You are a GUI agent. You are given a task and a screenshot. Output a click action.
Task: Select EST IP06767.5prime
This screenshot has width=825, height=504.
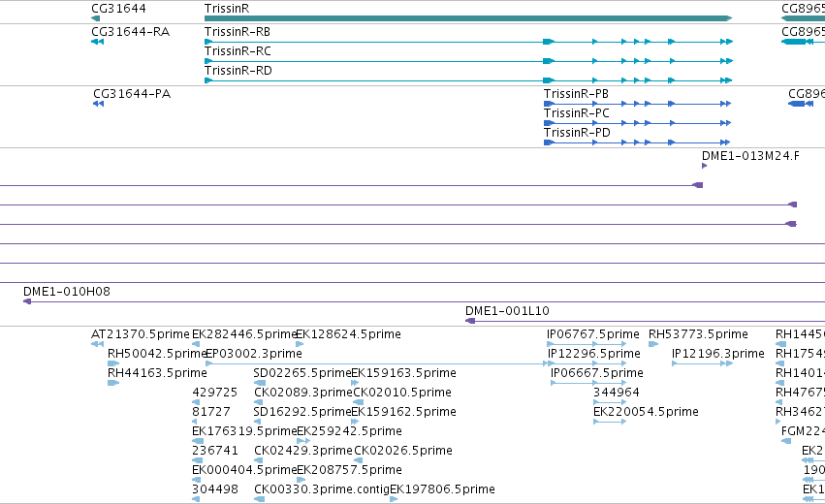pos(593,334)
